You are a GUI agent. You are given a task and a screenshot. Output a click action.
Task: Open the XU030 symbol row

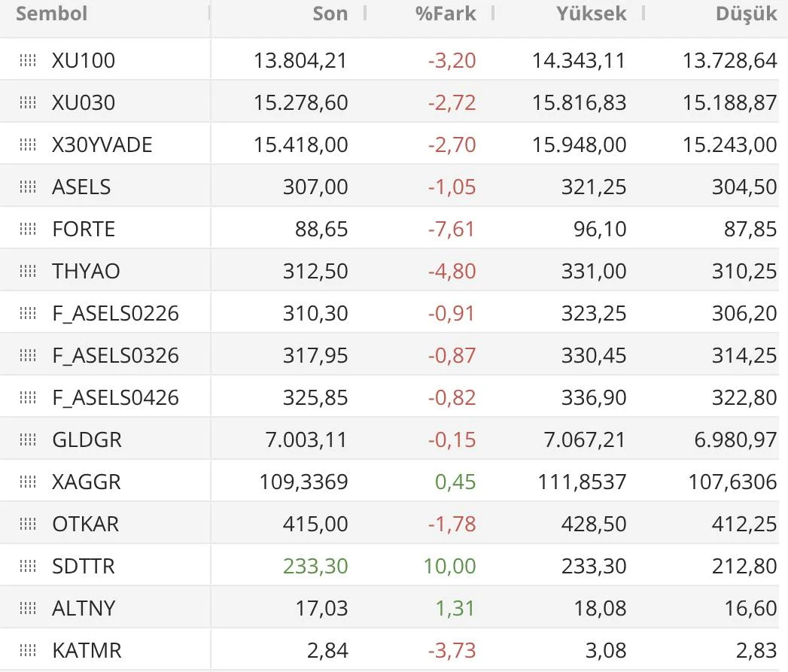point(84,102)
